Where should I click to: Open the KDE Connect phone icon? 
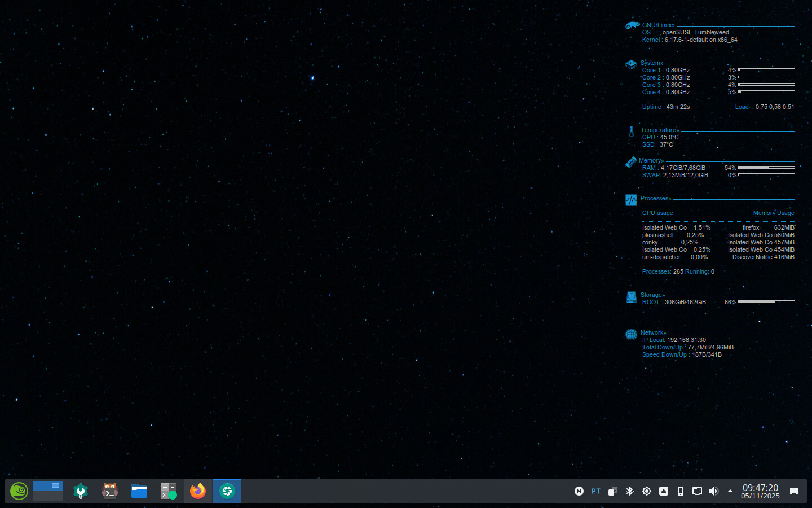(681, 491)
